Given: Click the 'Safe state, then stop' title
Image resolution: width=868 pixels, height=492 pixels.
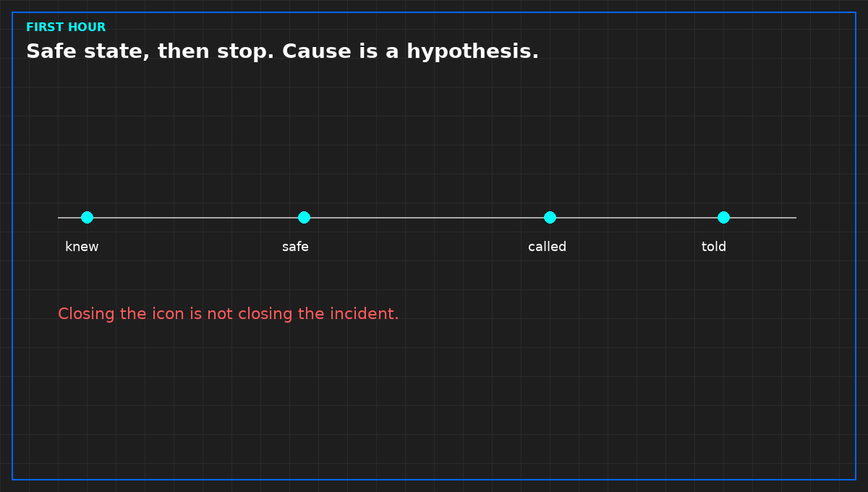Looking at the screenshot, I should [282, 52].
